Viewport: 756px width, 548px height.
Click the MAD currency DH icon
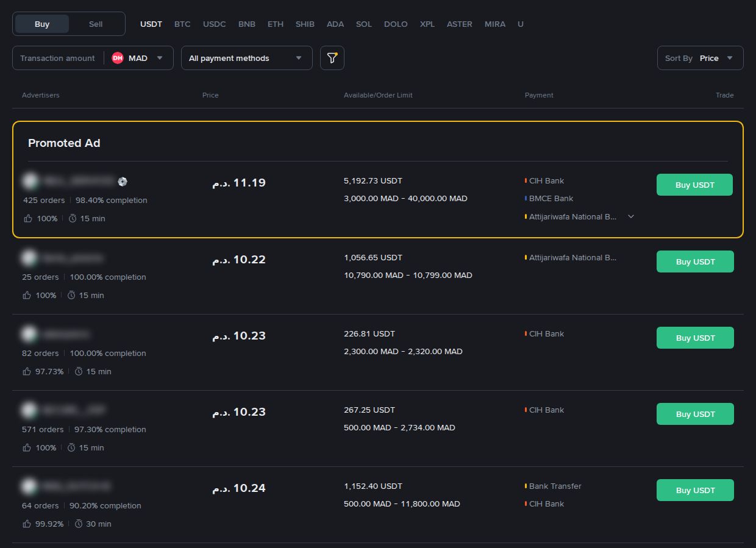[x=118, y=58]
